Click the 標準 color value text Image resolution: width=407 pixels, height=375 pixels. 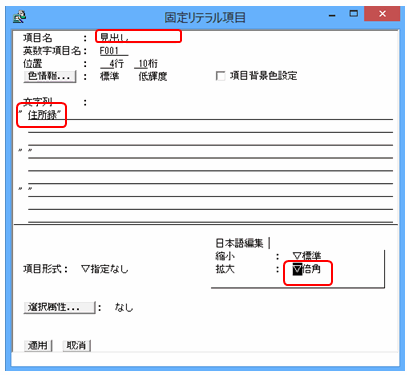(x=110, y=76)
